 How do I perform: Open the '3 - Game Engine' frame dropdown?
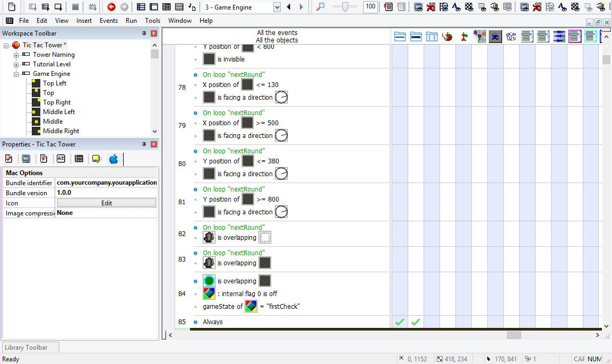[x=277, y=7]
